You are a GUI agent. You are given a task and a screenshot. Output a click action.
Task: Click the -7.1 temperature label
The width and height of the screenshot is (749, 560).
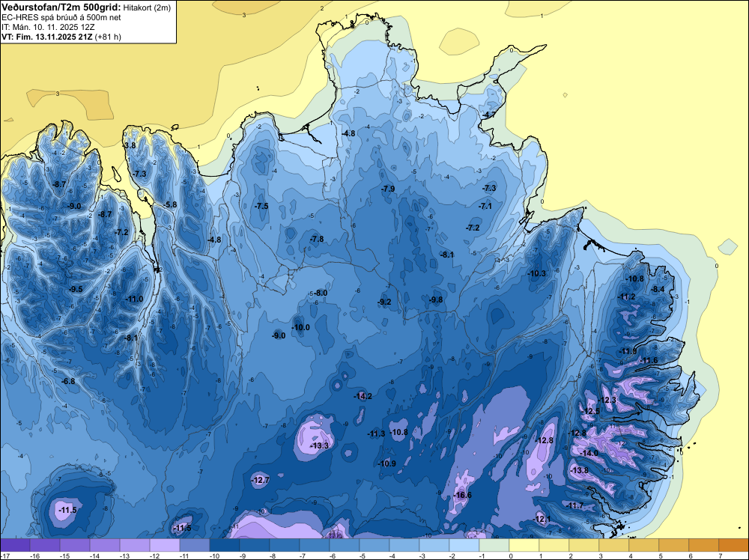[x=485, y=206]
